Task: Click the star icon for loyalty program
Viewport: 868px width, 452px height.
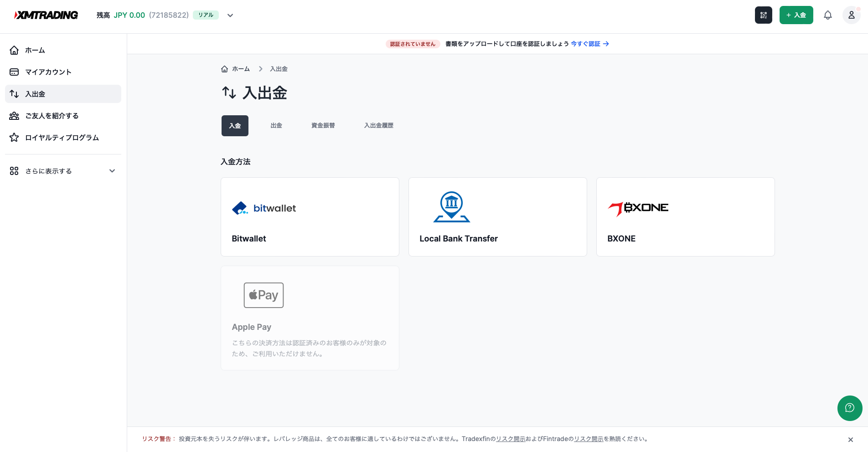Action: pyautogui.click(x=14, y=138)
